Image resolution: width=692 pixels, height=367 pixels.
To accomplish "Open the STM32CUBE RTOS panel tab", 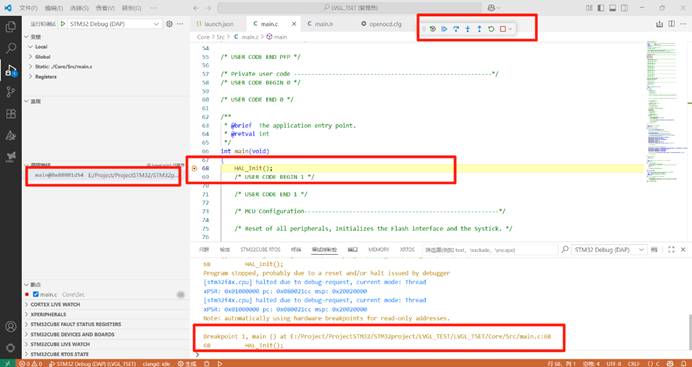I will (260, 250).
